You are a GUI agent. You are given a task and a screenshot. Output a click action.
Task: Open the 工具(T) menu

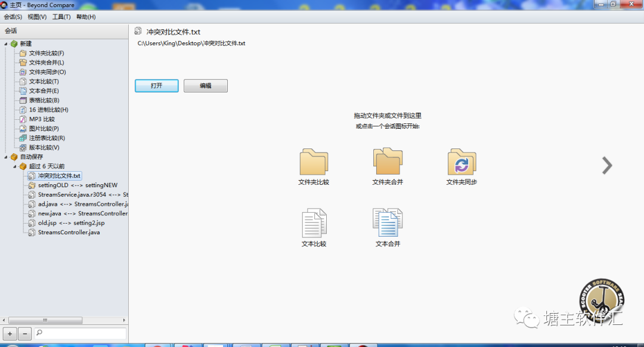(x=61, y=17)
